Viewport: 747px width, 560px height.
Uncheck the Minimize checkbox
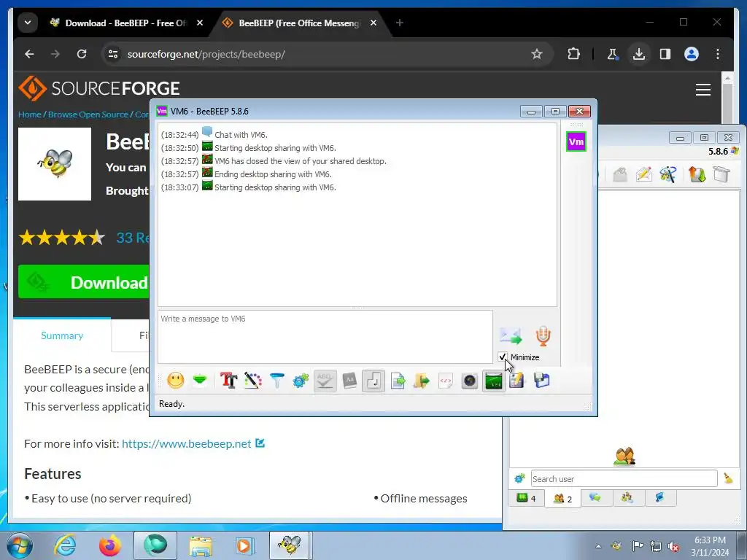pyautogui.click(x=502, y=357)
